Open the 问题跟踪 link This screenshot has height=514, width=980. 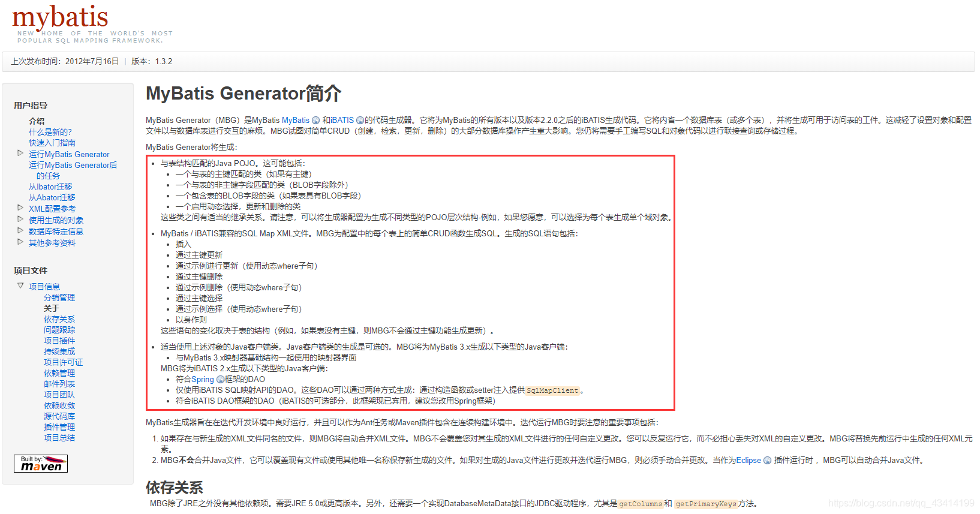coord(59,330)
